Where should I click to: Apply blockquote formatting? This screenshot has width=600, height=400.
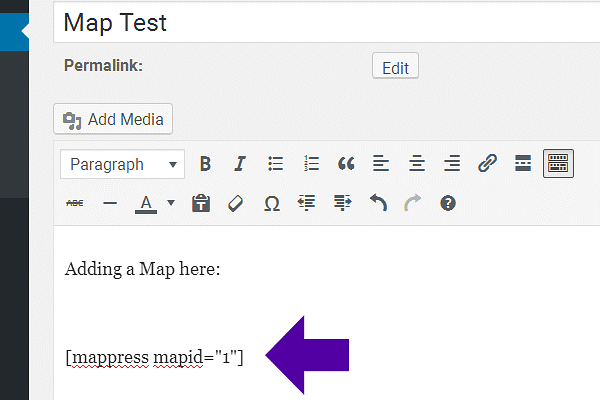click(346, 164)
